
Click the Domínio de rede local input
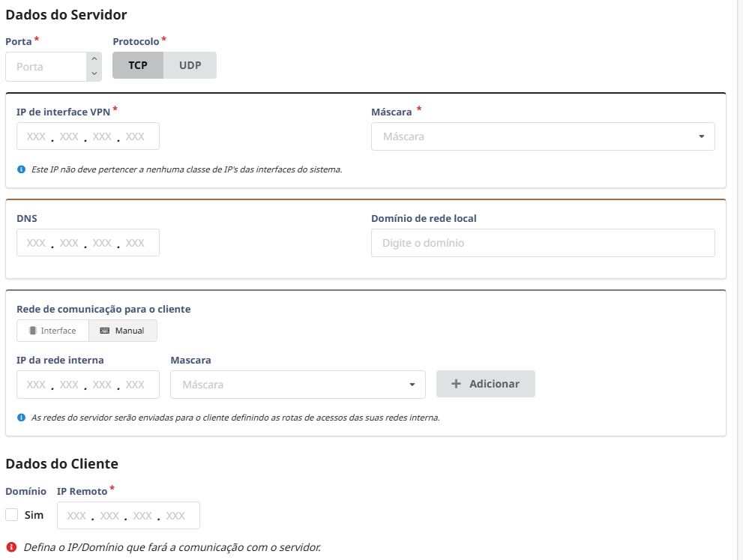(542, 243)
